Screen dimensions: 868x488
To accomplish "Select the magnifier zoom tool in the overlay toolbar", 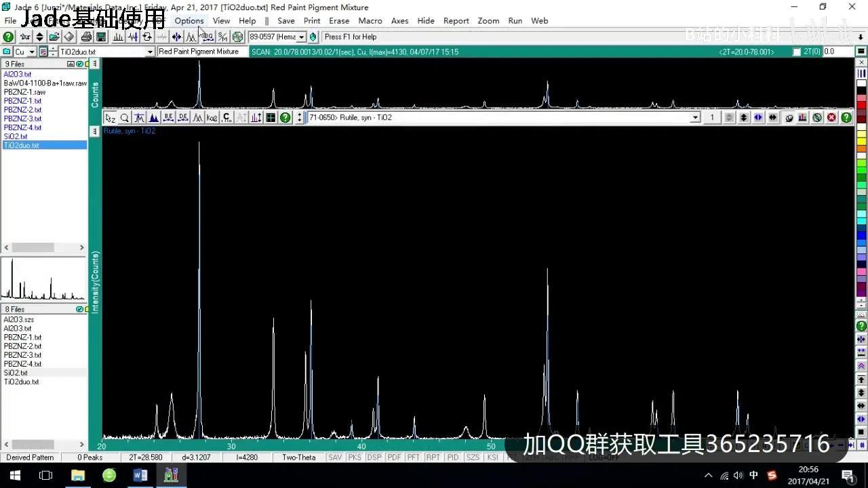I will 123,117.
